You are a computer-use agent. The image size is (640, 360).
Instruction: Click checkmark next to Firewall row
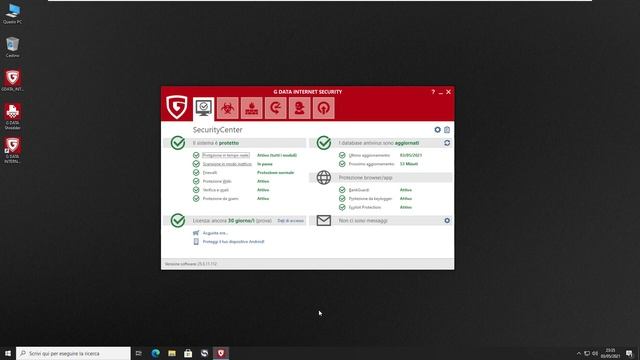[196, 173]
